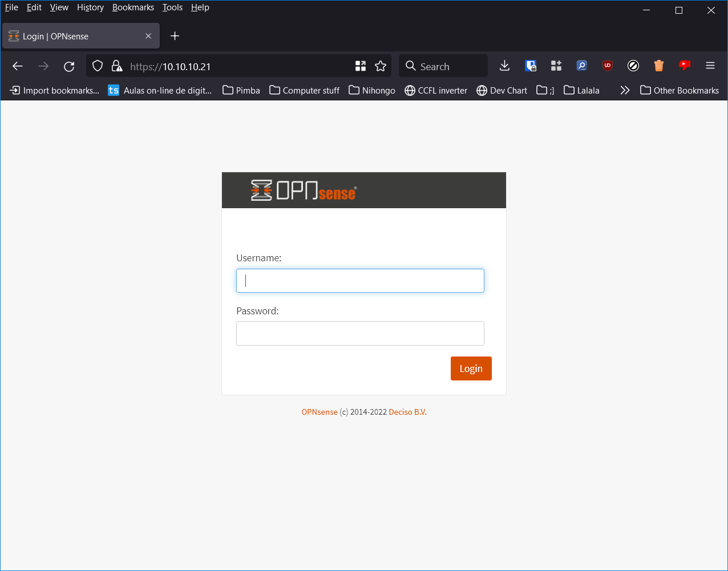This screenshot has width=728, height=571.
Task: Open the Return YouTube Dislike extension
Action: click(684, 66)
